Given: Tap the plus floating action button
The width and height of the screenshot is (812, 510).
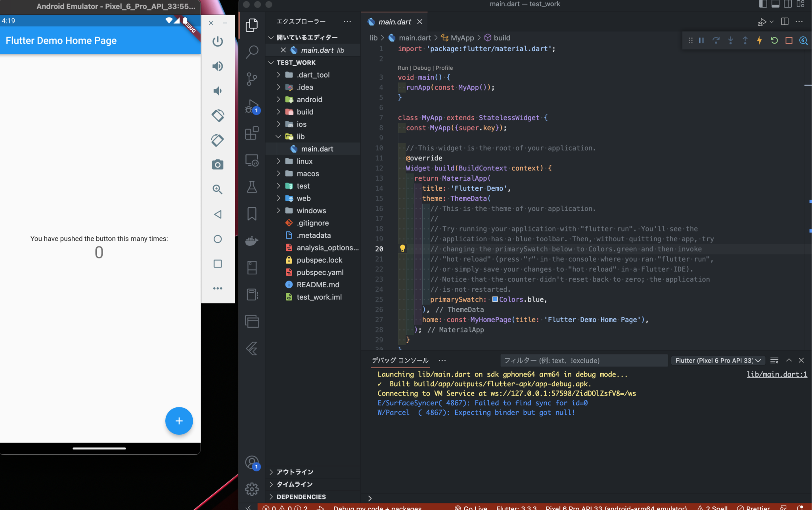Looking at the screenshot, I should 179,421.
